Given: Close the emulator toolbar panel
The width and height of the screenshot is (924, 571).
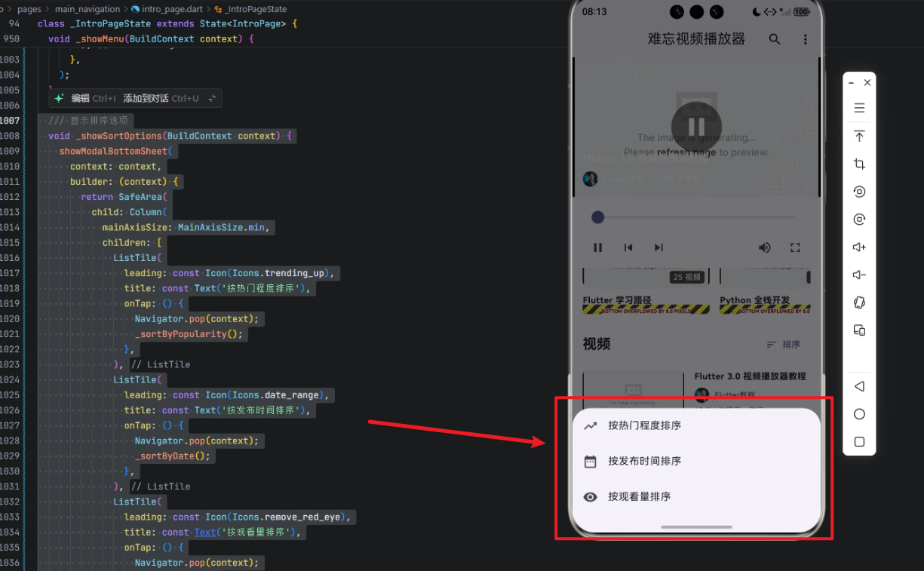Looking at the screenshot, I should pyautogui.click(x=867, y=82).
